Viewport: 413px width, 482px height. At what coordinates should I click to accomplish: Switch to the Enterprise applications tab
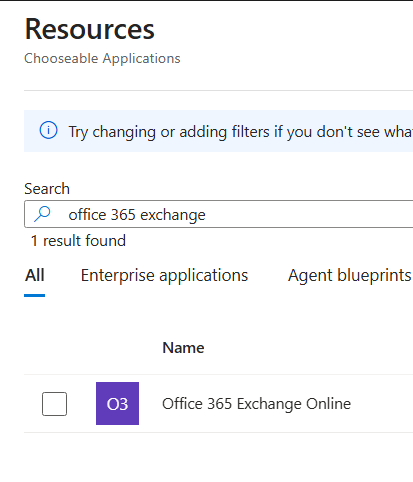(164, 275)
